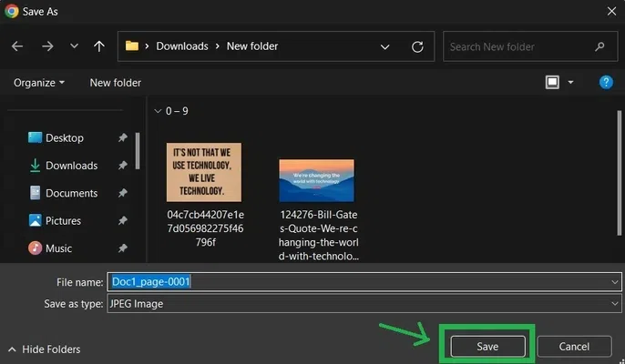Create a New folder from the toolbar
This screenshot has height=364, width=625.
pos(115,83)
